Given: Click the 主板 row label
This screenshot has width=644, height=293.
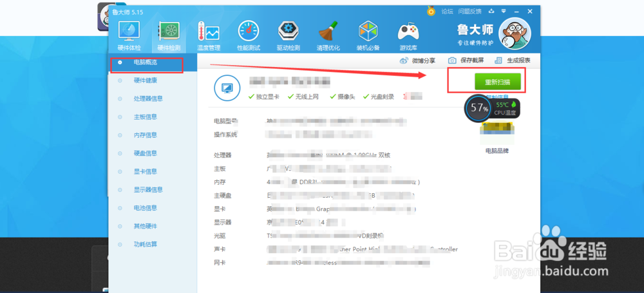Looking at the screenshot, I should pyautogui.click(x=220, y=169).
